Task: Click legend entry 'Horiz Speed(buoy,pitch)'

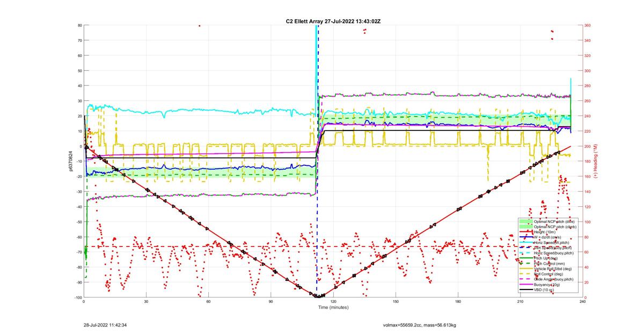Action: click(x=554, y=253)
